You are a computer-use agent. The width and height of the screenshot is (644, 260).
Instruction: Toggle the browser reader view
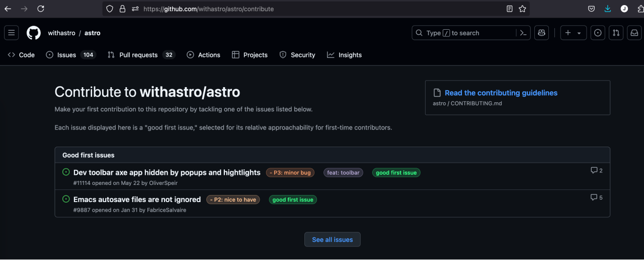point(510,9)
